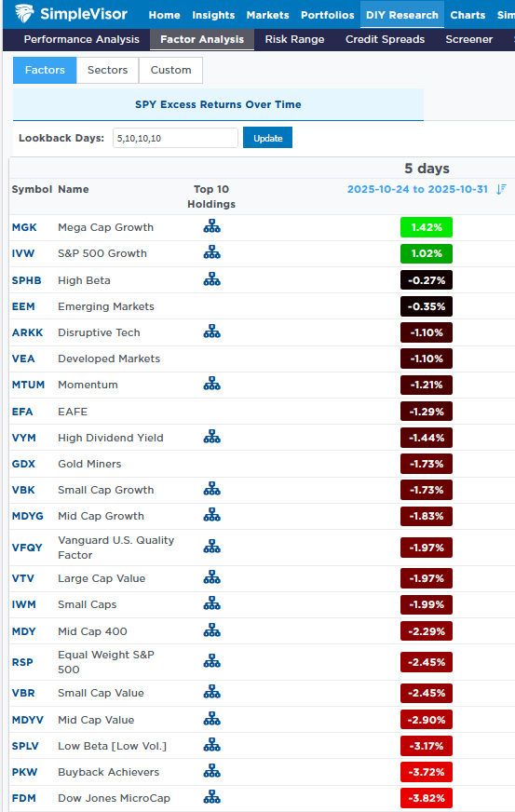The width and height of the screenshot is (515, 812).
Task: Click the Lookback Days input field
Action: (175, 138)
